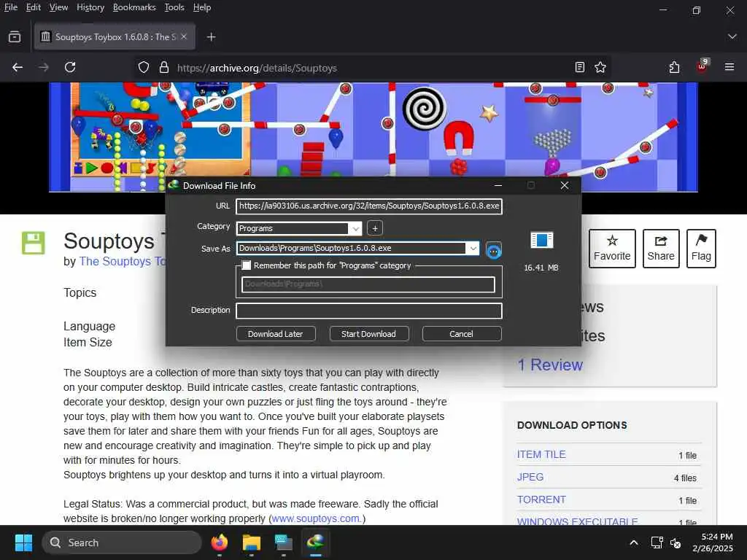
Task: Enable Remember this path for Programs checkbox
Action: tap(247, 265)
